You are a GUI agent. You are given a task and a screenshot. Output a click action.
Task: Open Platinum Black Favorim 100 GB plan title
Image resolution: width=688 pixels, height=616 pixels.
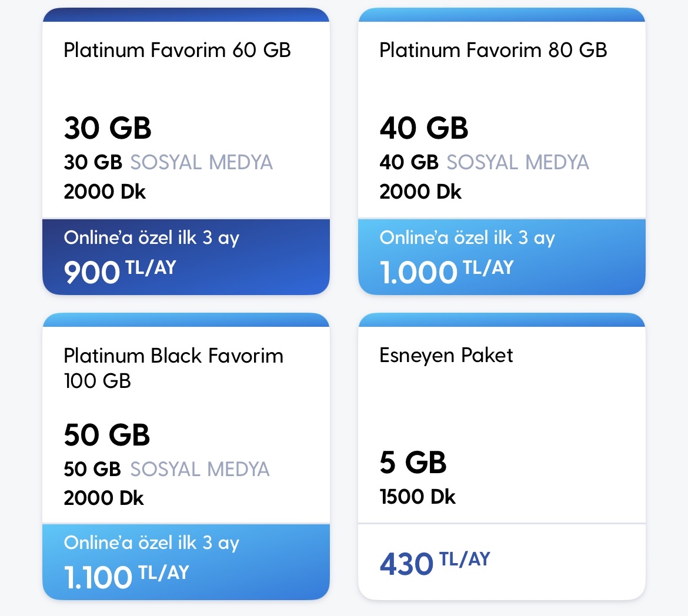173,368
